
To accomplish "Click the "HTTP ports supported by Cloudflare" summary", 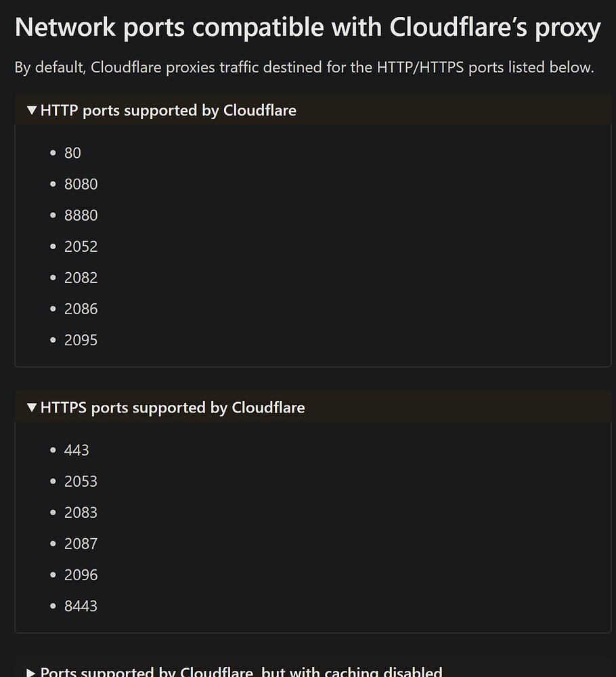I will [168, 110].
